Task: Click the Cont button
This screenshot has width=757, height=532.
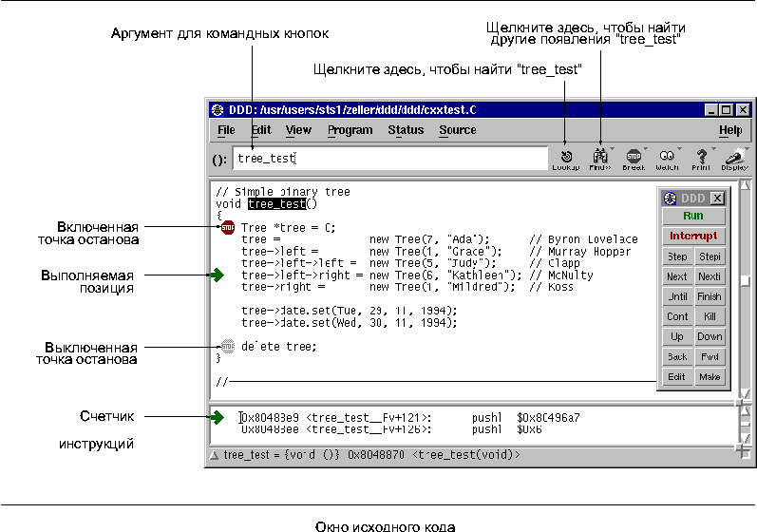Action: [677, 316]
